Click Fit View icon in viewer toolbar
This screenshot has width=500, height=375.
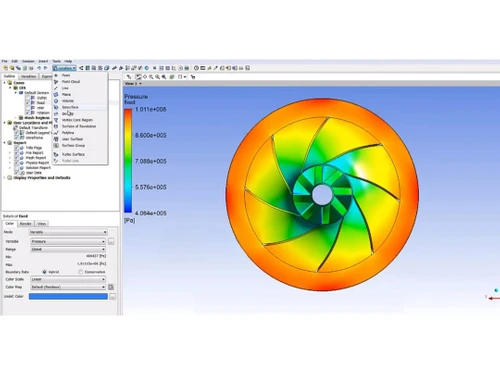coord(164,77)
